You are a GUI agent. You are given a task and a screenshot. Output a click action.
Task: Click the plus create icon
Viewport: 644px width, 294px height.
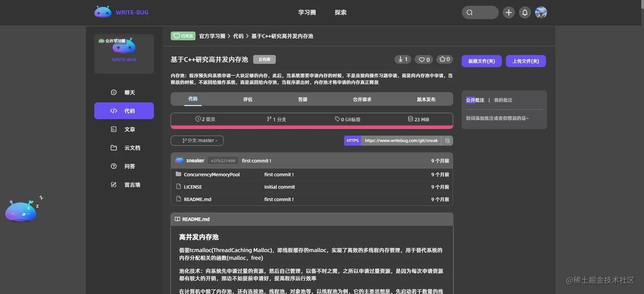tap(509, 12)
